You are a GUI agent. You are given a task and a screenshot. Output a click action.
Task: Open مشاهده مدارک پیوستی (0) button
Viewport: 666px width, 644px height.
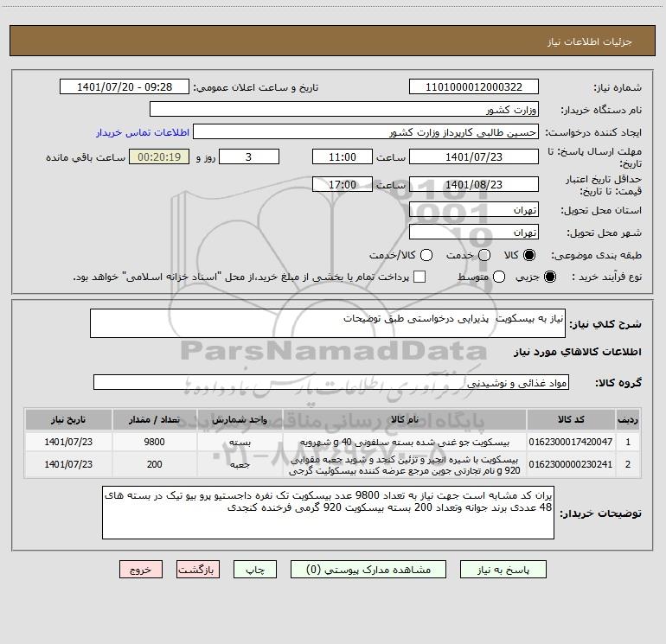point(368,570)
